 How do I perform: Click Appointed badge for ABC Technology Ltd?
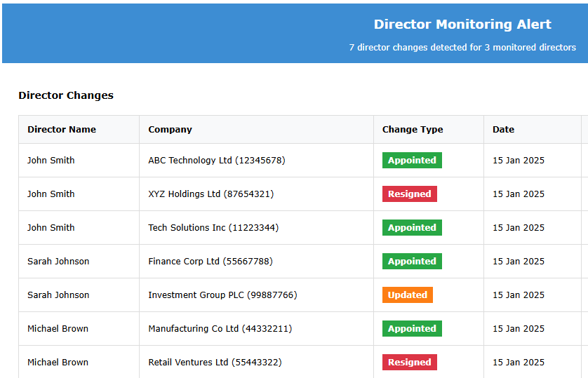coord(412,161)
